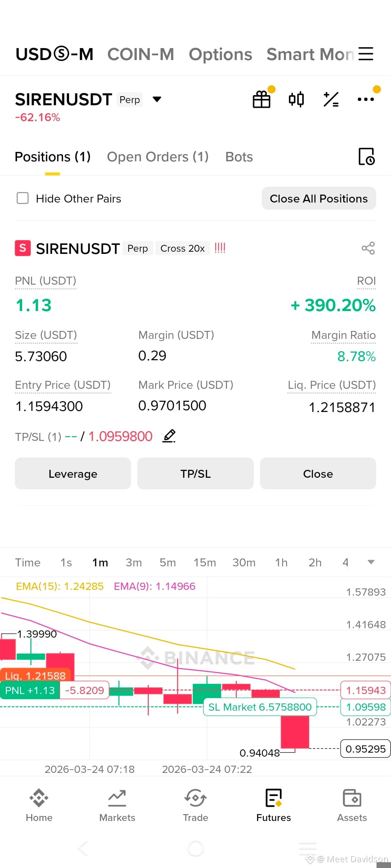Tap the Close position button
Screen dimensions: 391x868
pyautogui.click(x=318, y=473)
